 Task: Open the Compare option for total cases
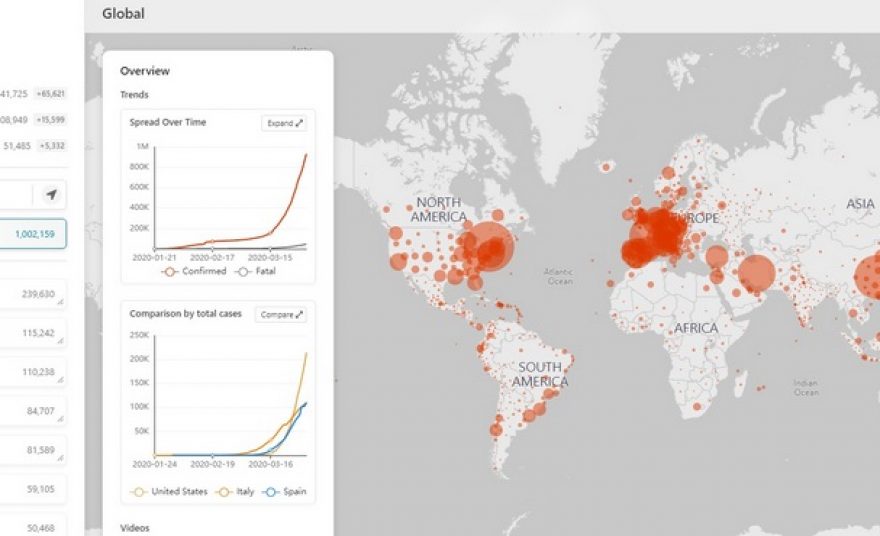point(281,314)
